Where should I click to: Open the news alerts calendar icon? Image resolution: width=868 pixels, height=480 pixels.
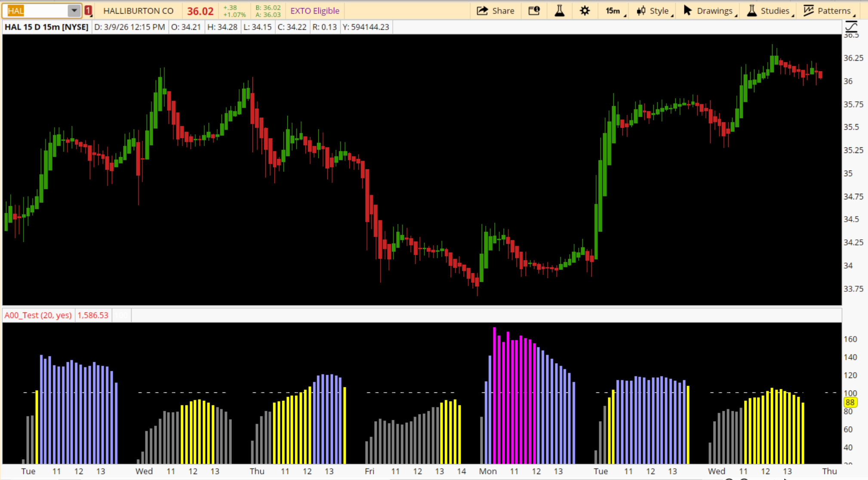pos(534,11)
